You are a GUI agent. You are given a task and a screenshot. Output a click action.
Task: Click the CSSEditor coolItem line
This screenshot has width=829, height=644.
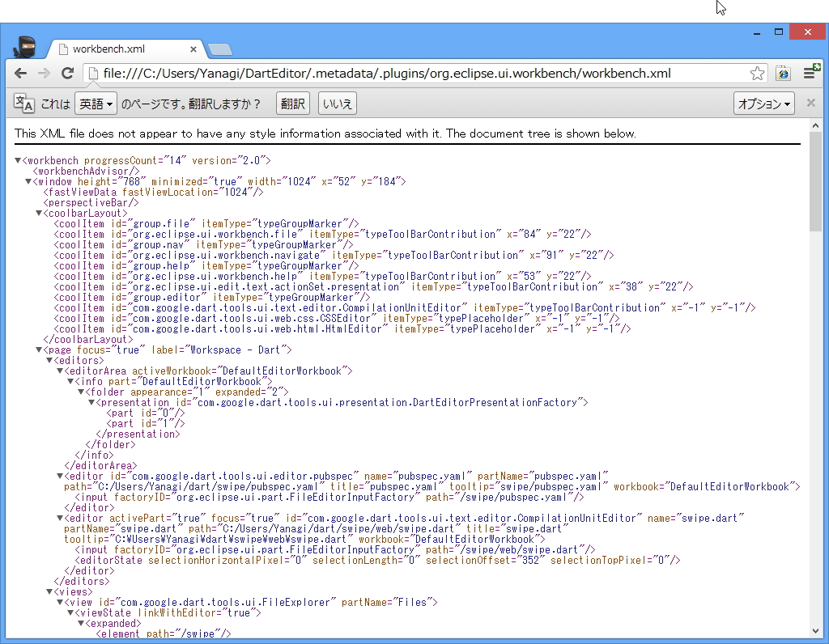coord(337,319)
